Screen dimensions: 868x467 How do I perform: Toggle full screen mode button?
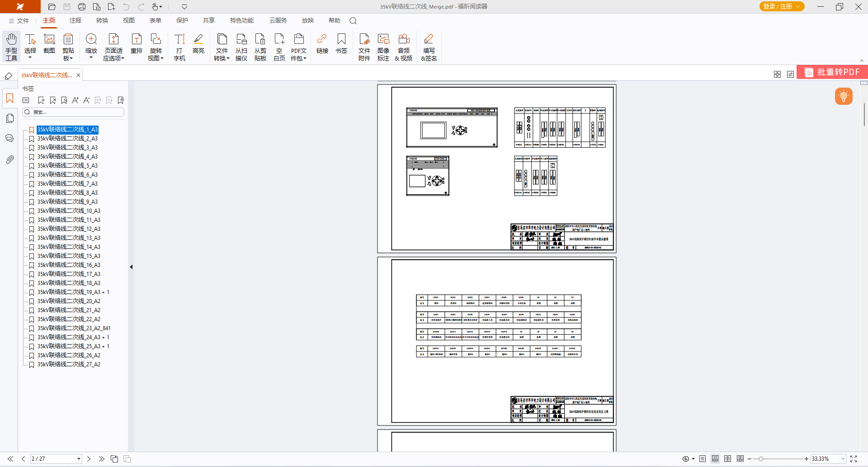pyautogui.click(x=854, y=459)
